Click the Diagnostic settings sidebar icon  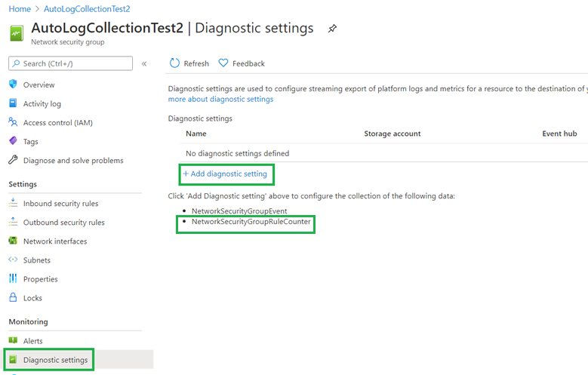13,360
